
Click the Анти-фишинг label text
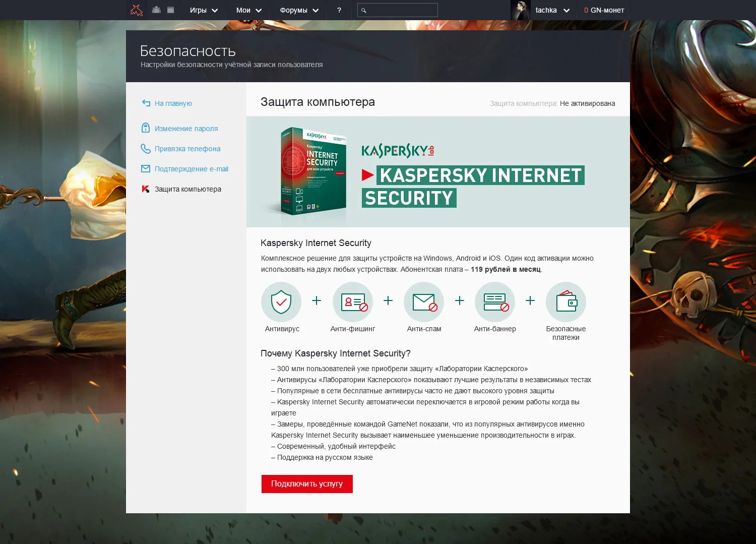(x=353, y=329)
